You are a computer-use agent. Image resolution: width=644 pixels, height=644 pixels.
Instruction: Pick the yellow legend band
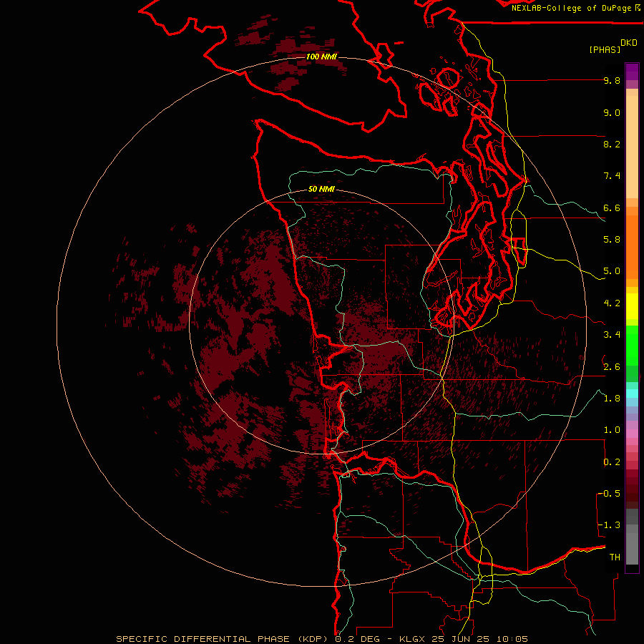click(632, 306)
